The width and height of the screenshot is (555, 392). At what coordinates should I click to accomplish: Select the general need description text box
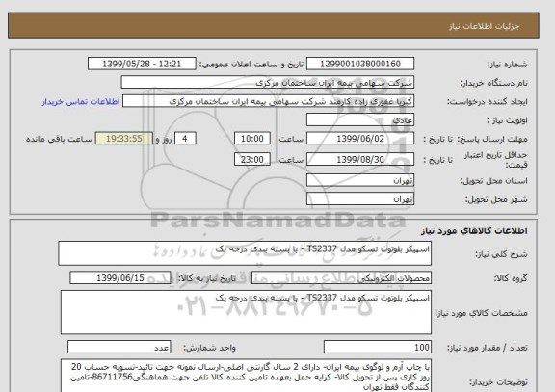(245, 253)
